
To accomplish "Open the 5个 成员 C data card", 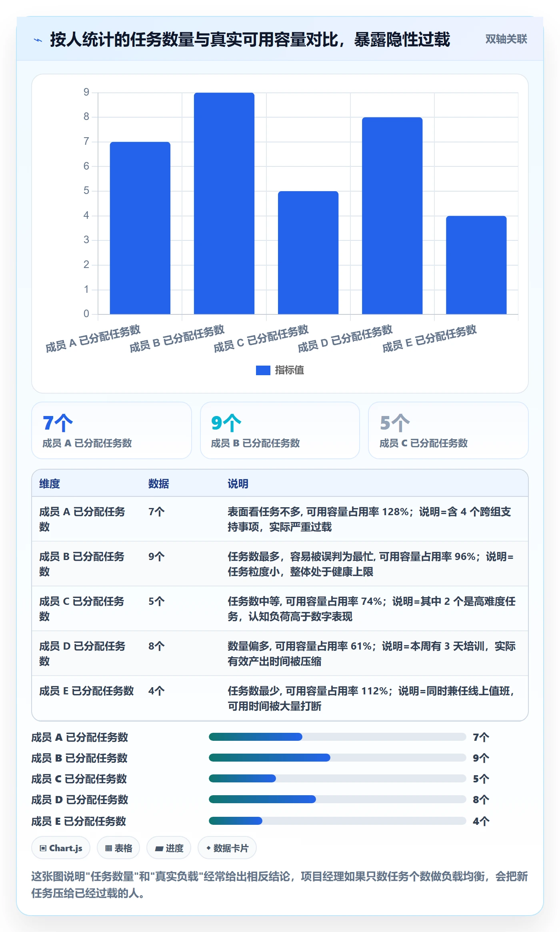I will (448, 430).
